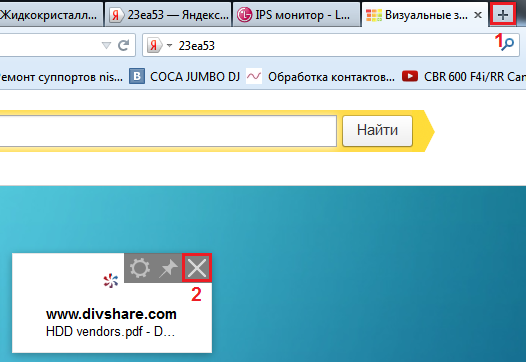Image resolution: width=526 pixels, height=362 pixels.
Task: Open the Ремонт суппортов nis... bookmark
Action: point(61,77)
